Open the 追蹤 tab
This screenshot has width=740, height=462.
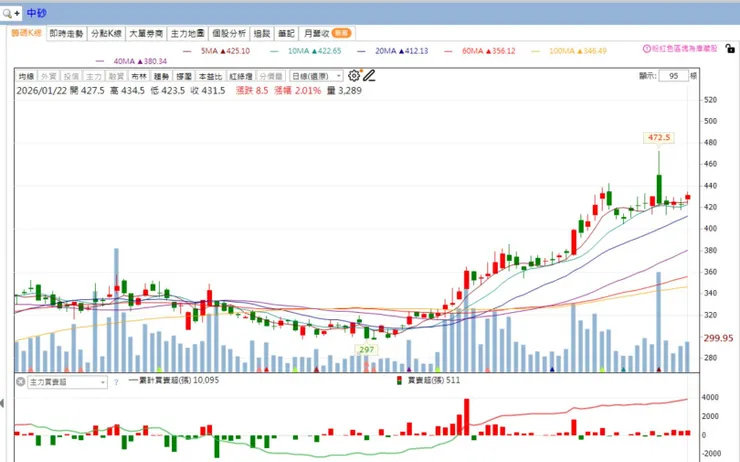pos(262,34)
